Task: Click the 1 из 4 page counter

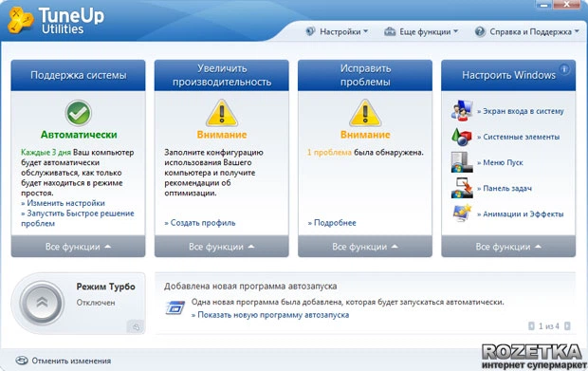Action: click(x=549, y=326)
